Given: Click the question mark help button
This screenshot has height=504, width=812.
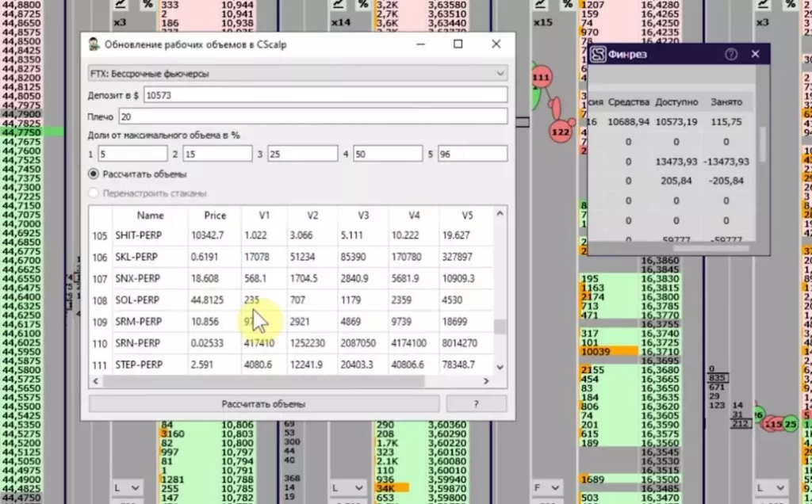Looking at the screenshot, I should pyautogui.click(x=476, y=404).
